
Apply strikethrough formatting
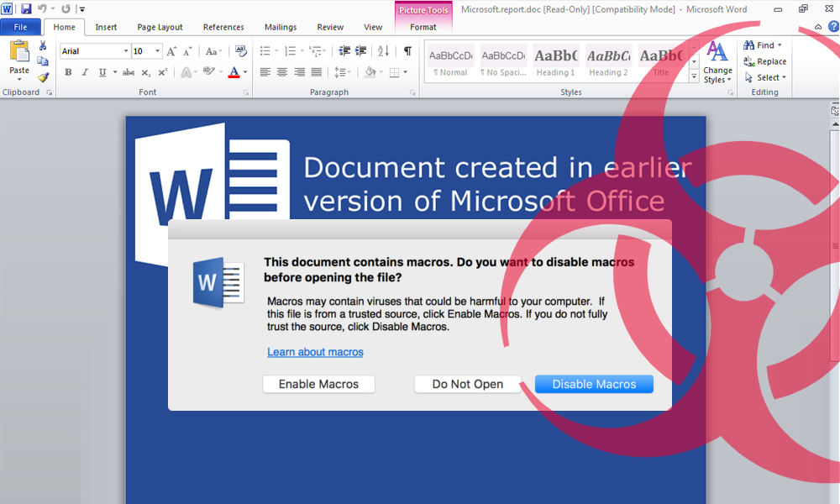click(129, 72)
